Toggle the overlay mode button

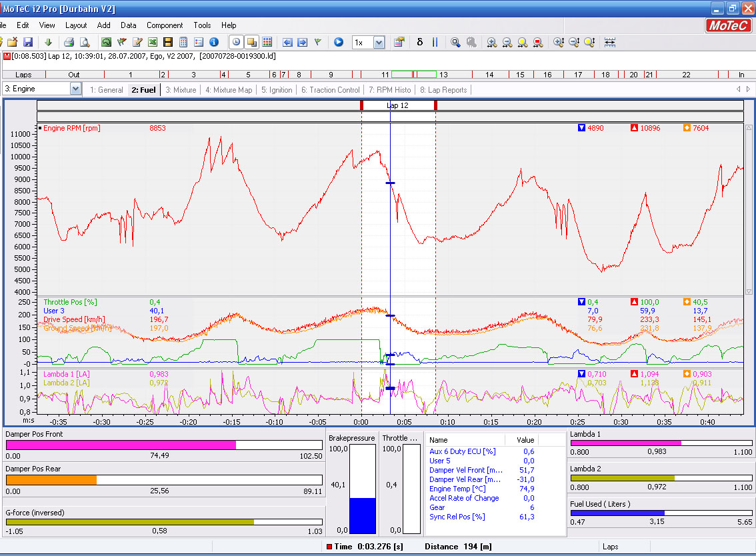[252, 43]
